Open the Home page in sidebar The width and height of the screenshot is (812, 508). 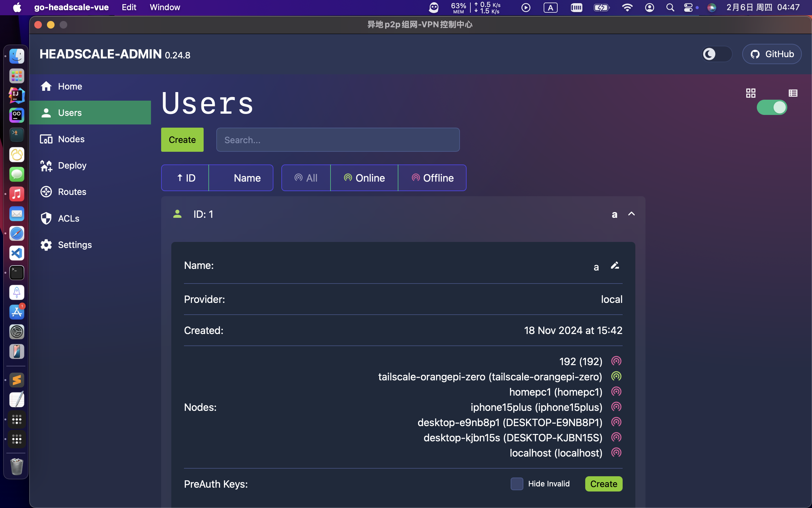90,86
